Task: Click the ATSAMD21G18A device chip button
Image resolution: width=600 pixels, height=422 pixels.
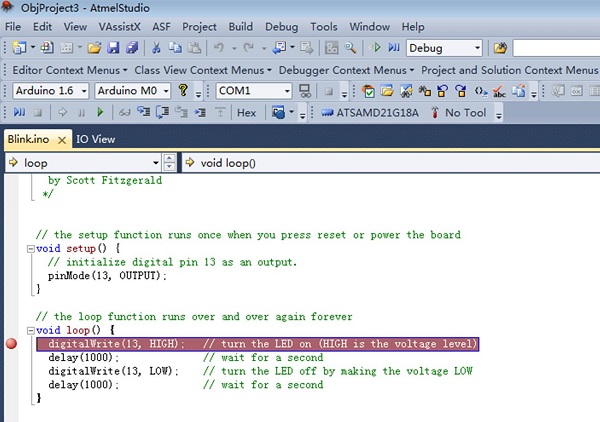Action: click(x=369, y=113)
